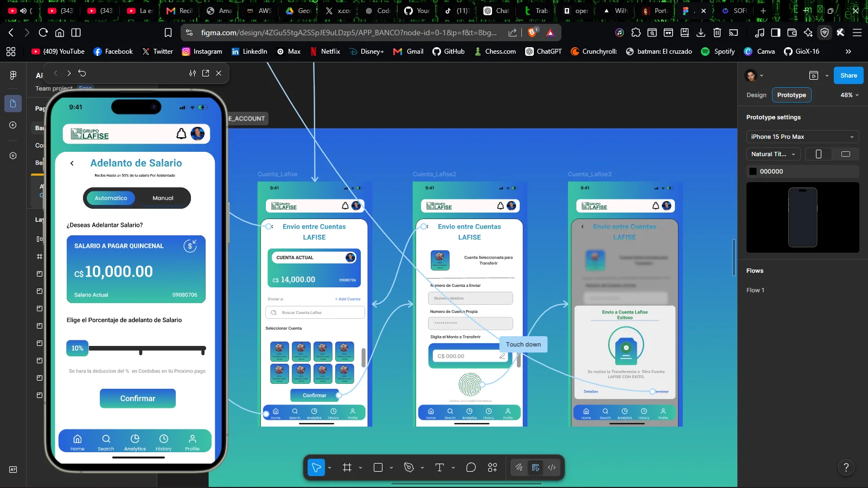Open Profile tab in preview navbar
The width and height of the screenshot is (868, 488).
click(193, 442)
